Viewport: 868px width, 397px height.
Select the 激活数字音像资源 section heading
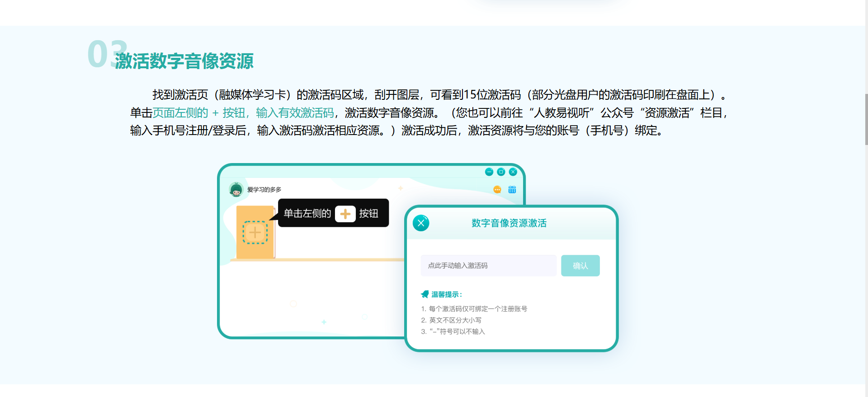[184, 61]
